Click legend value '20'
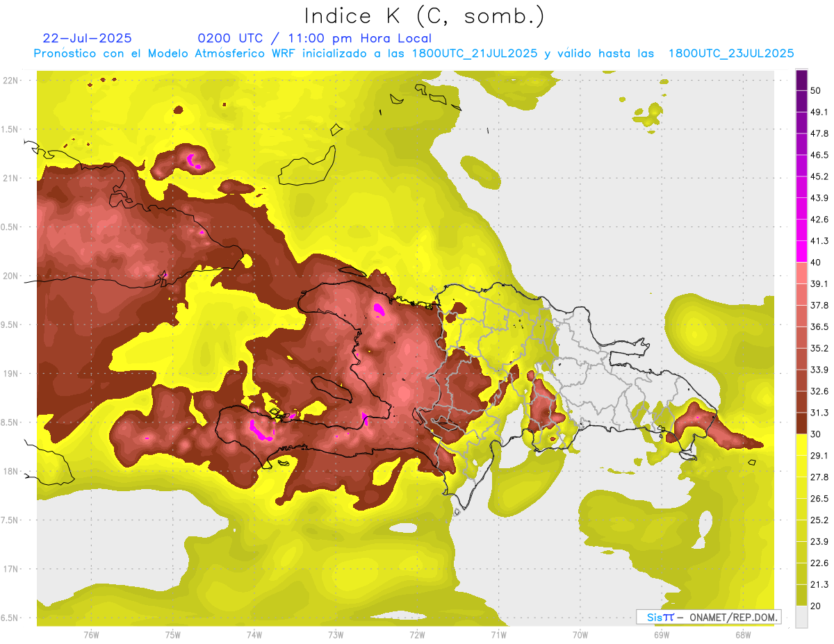The image size is (834, 644). click(816, 606)
